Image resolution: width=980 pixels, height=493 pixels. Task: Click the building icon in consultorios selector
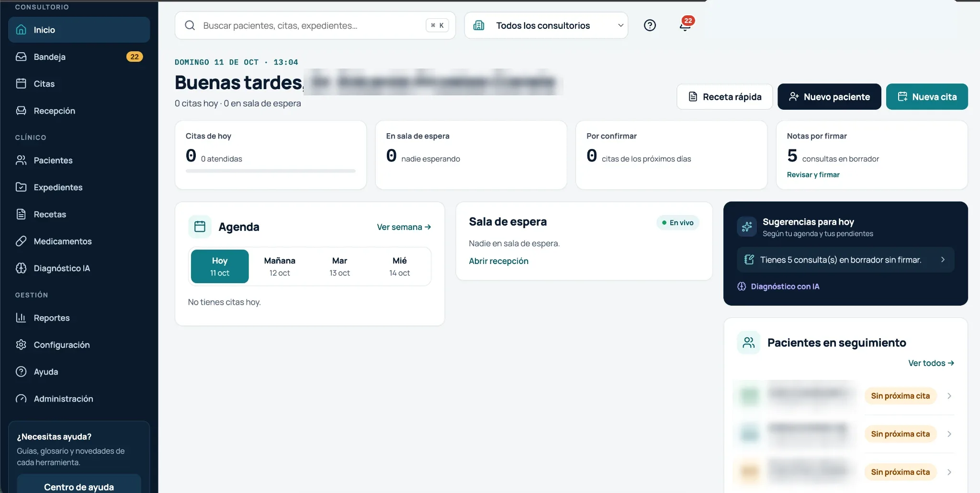(x=479, y=25)
